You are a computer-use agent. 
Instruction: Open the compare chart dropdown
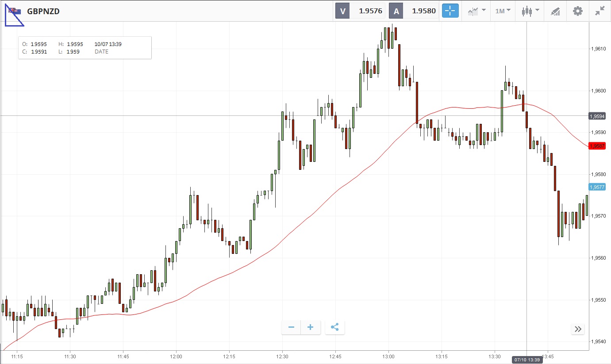[477, 11]
